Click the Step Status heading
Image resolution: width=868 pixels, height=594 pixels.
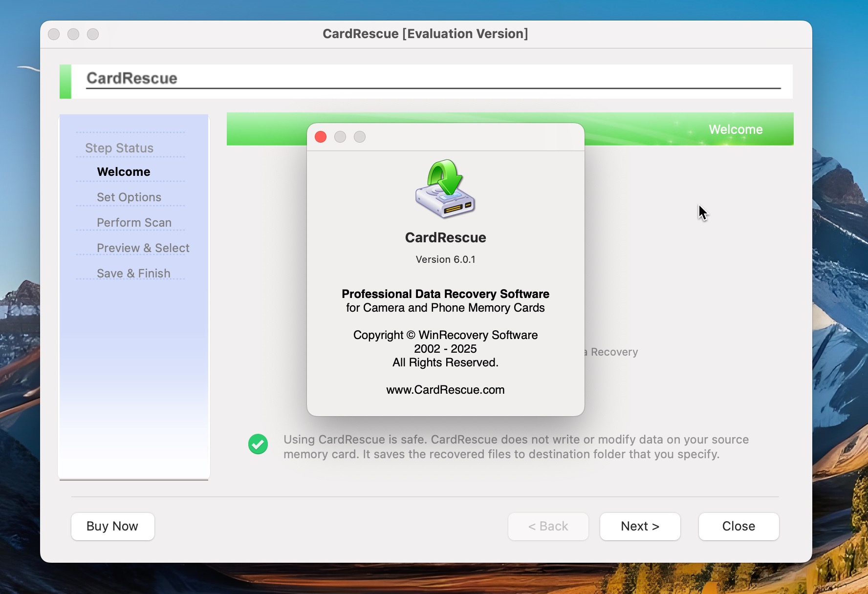[x=119, y=148]
